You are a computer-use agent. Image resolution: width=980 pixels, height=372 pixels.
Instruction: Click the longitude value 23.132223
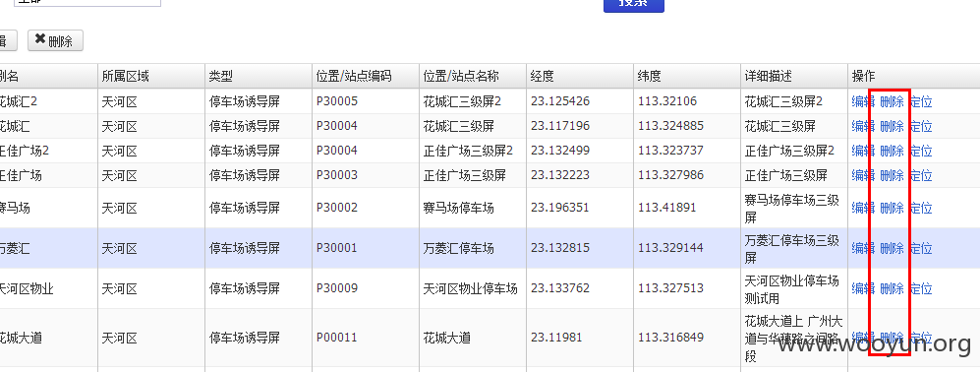coord(560,175)
